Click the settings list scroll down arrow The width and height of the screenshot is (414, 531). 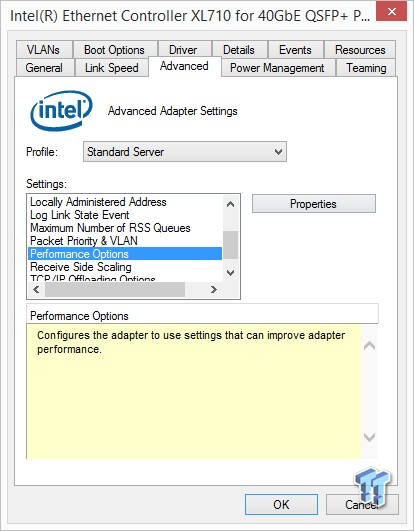pos(231,273)
